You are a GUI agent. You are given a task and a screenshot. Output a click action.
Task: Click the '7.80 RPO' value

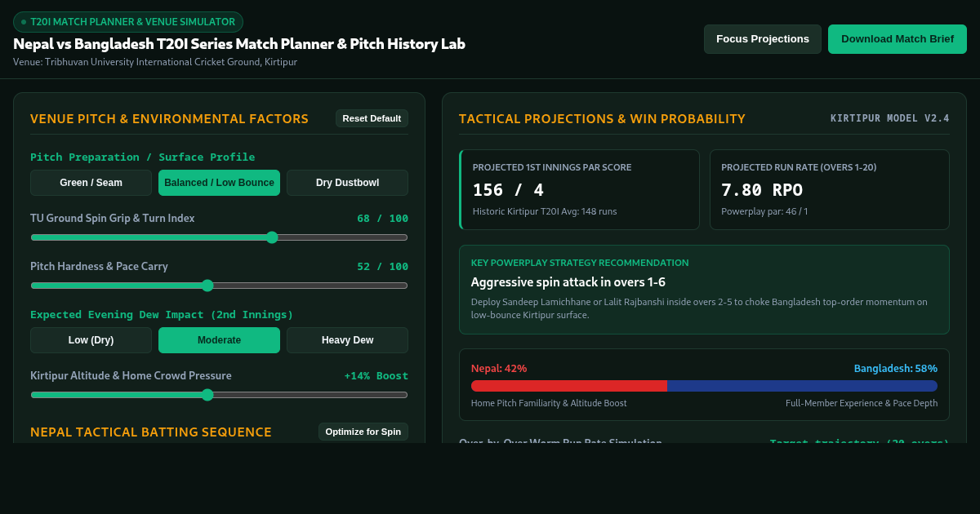pos(762,190)
